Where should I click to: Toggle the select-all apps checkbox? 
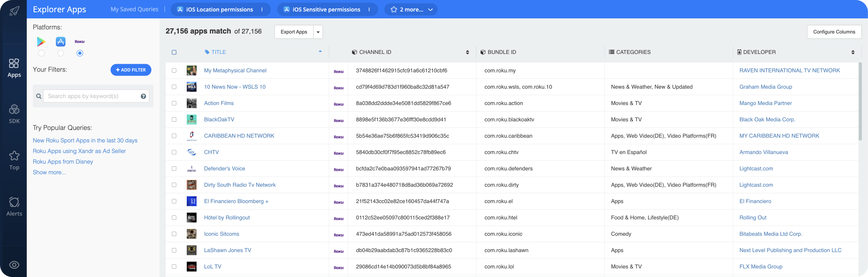pyautogui.click(x=174, y=52)
